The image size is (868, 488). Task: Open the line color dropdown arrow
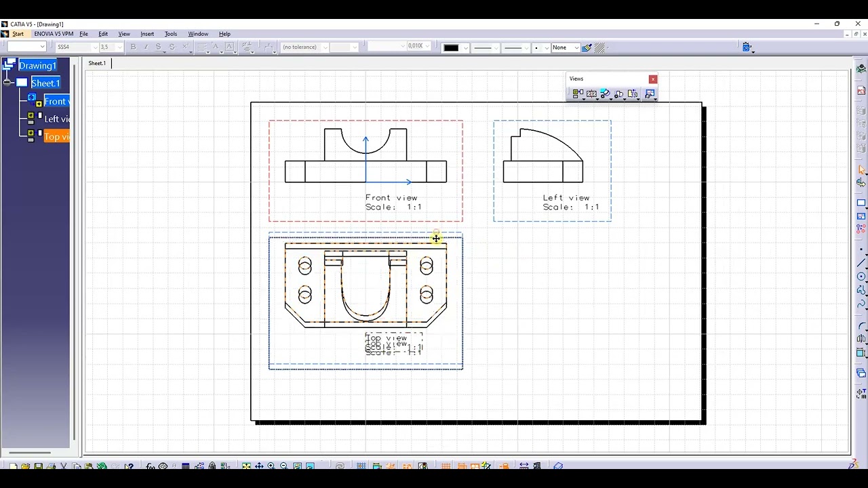pyautogui.click(x=465, y=47)
